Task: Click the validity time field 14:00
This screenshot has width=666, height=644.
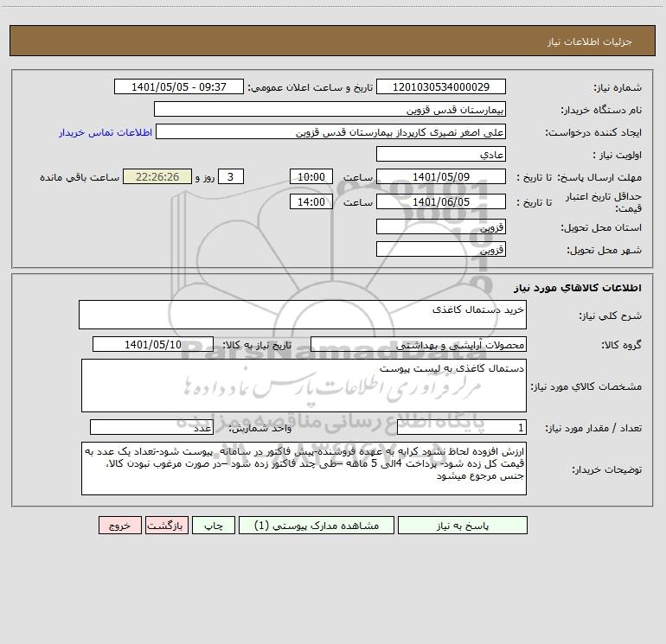Action: coord(311,201)
